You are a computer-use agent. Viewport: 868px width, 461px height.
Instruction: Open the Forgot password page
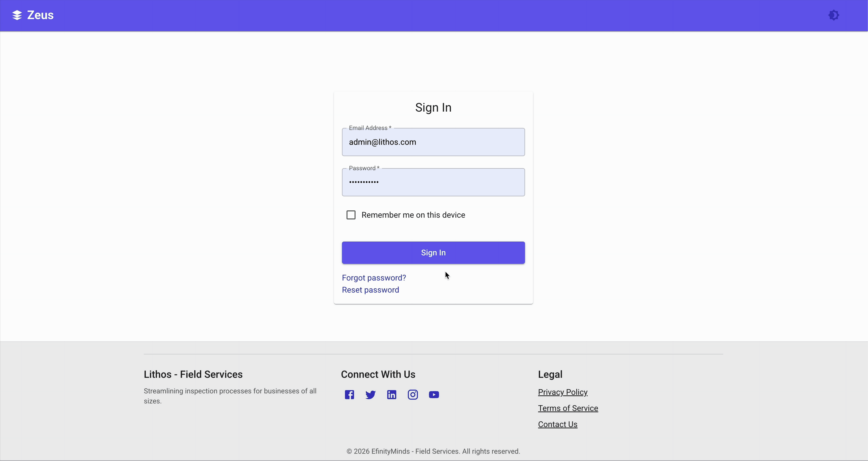[374, 278]
